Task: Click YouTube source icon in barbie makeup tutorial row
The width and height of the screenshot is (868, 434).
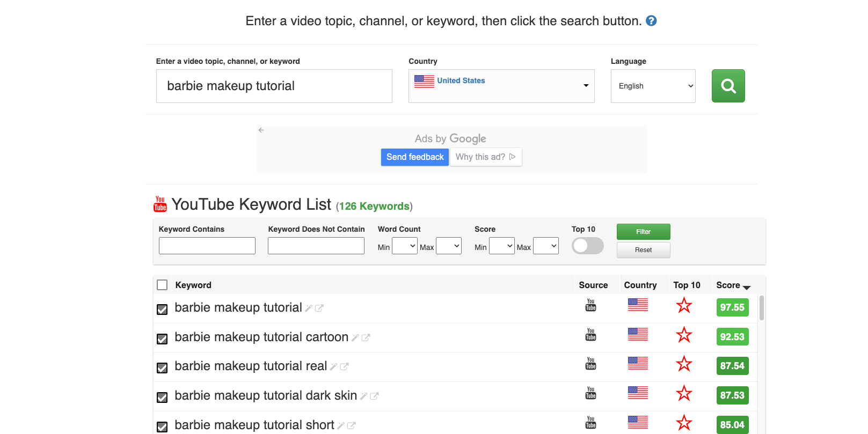Action: tap(590, 305)
